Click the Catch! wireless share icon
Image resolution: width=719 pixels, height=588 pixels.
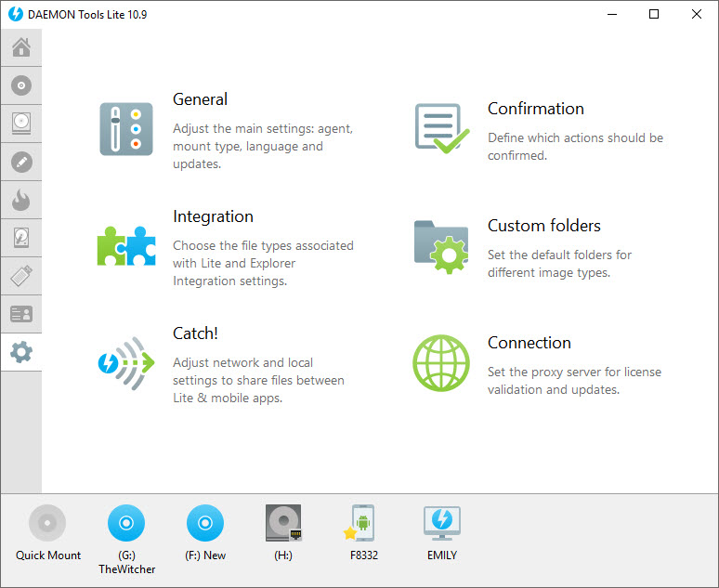click(x=126, y=363)
